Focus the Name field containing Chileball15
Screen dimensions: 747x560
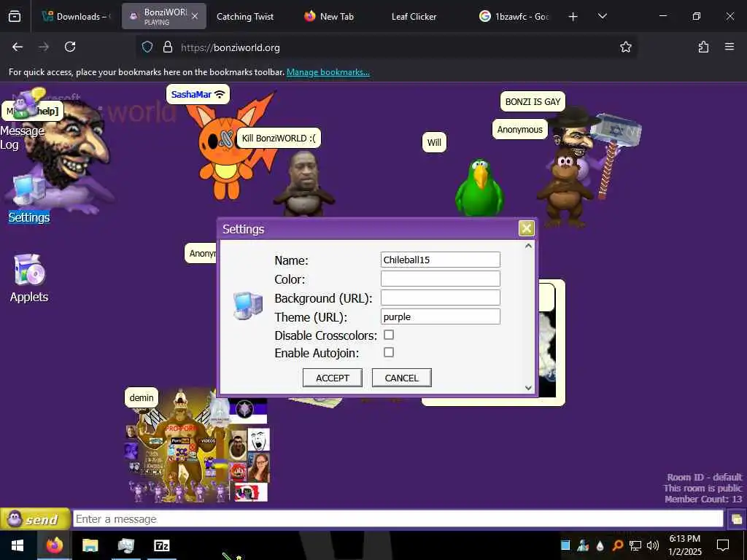(x=440, y=260)
